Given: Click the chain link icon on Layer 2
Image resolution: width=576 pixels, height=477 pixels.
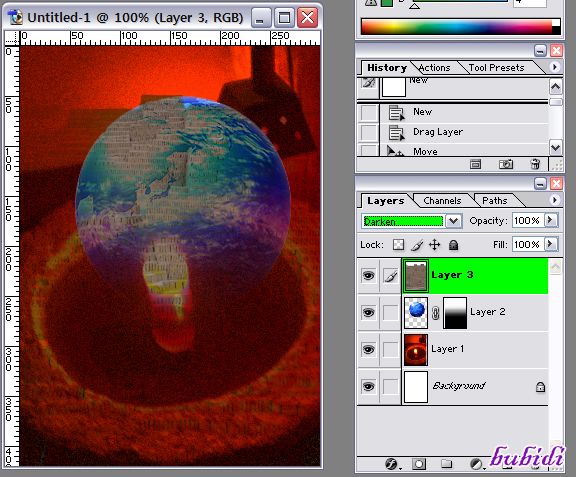Looking at the screenshot, I should [x=435, y=313].
